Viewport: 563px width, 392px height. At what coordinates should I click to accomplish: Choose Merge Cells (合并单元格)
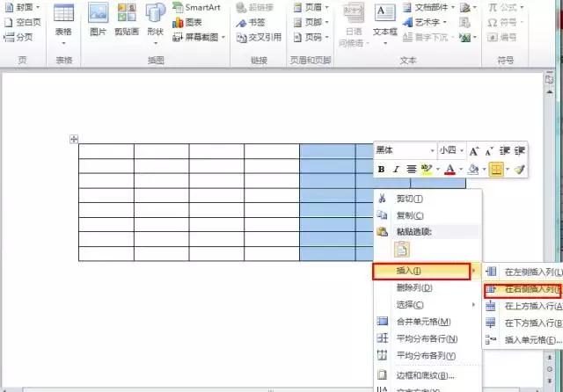tap(428, 322)
